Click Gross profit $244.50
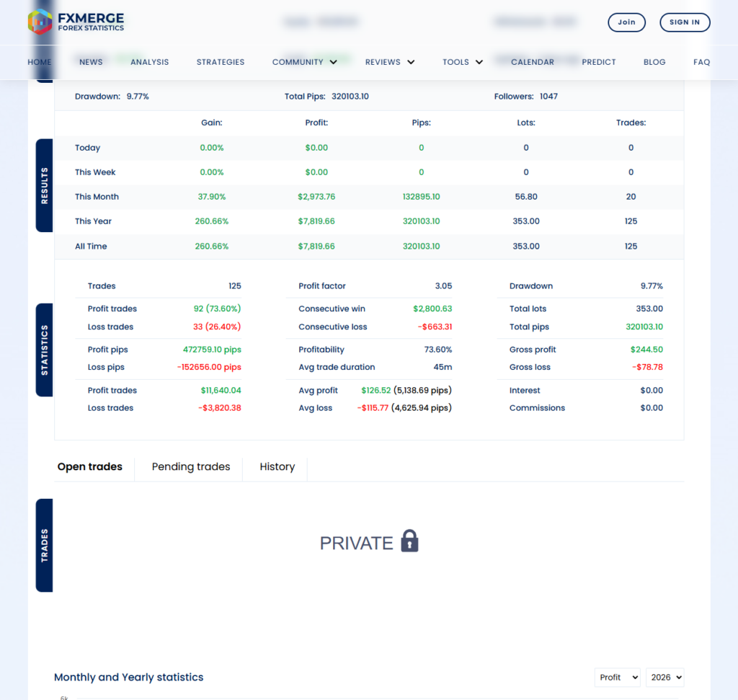This screenshot has width=738, height=700. click(646, 350)
